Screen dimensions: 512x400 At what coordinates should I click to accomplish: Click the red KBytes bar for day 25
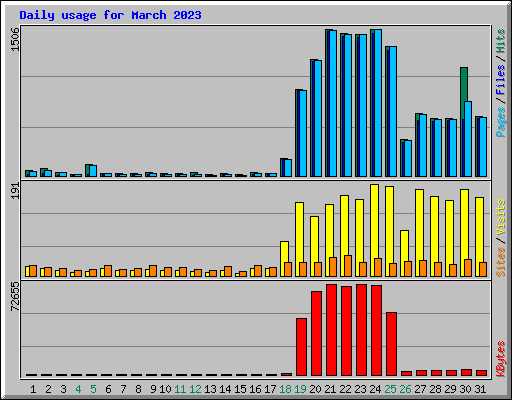(x=391, y=344)
